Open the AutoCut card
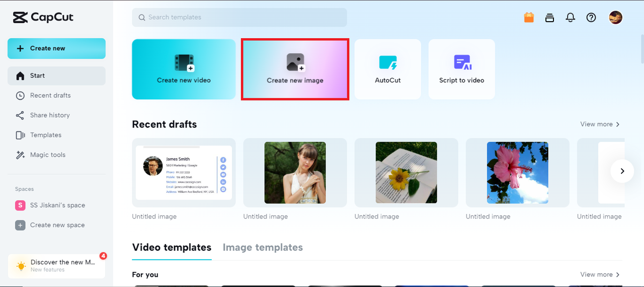This screenshot has height=287, width=644. (x=388, y=69)
